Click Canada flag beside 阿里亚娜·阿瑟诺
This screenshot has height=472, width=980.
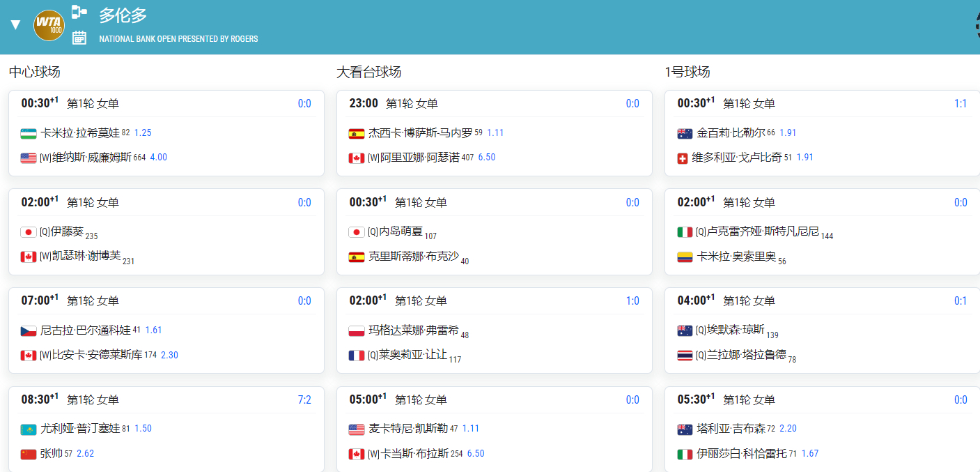click(357, 158)
